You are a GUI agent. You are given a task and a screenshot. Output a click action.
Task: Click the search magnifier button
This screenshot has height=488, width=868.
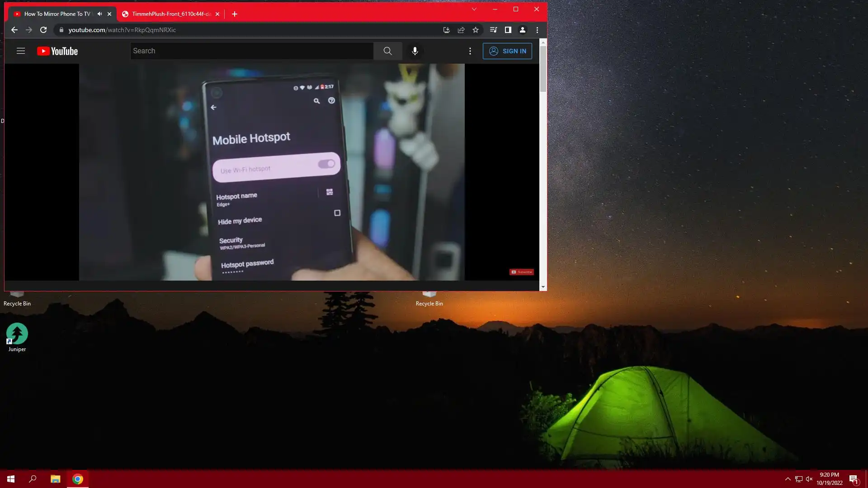tap(387, 51)
